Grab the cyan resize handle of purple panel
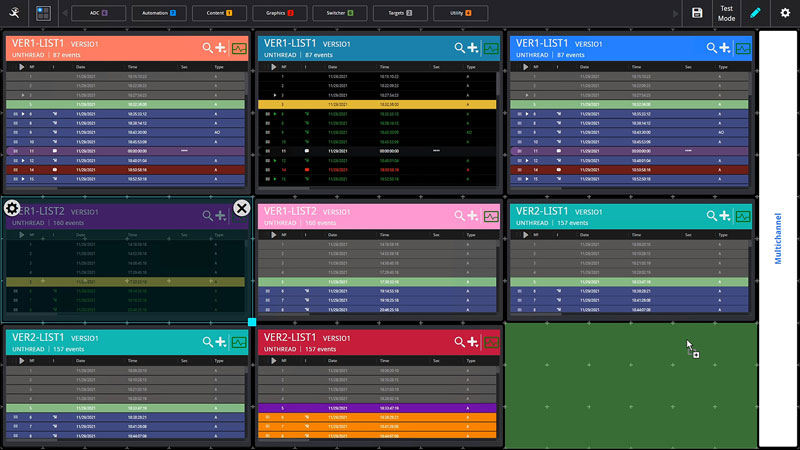This screenshot has height=450, width=800. pyautogui.click(x=252, y=322)
